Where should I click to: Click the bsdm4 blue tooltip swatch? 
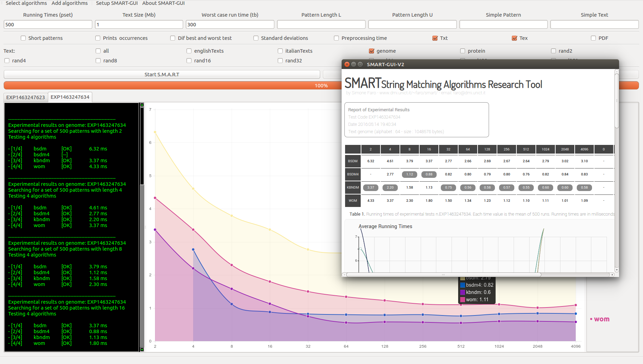pyautogui.click(x=463, y=285)
